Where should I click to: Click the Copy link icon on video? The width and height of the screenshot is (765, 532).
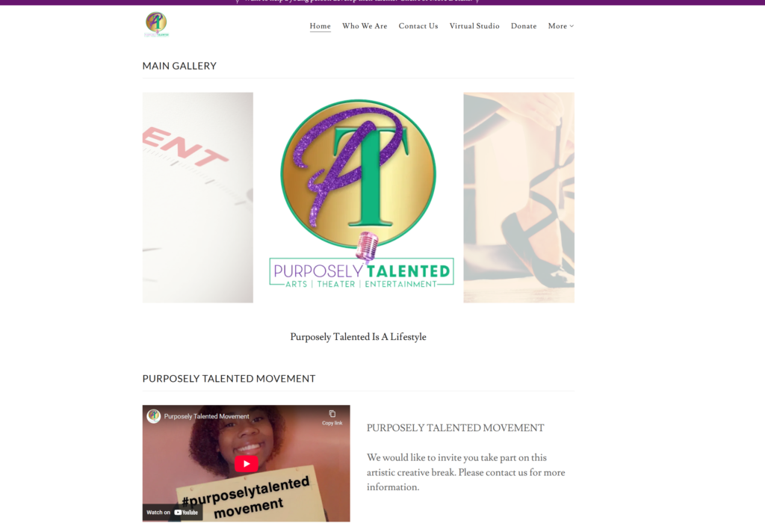(332, 417)
